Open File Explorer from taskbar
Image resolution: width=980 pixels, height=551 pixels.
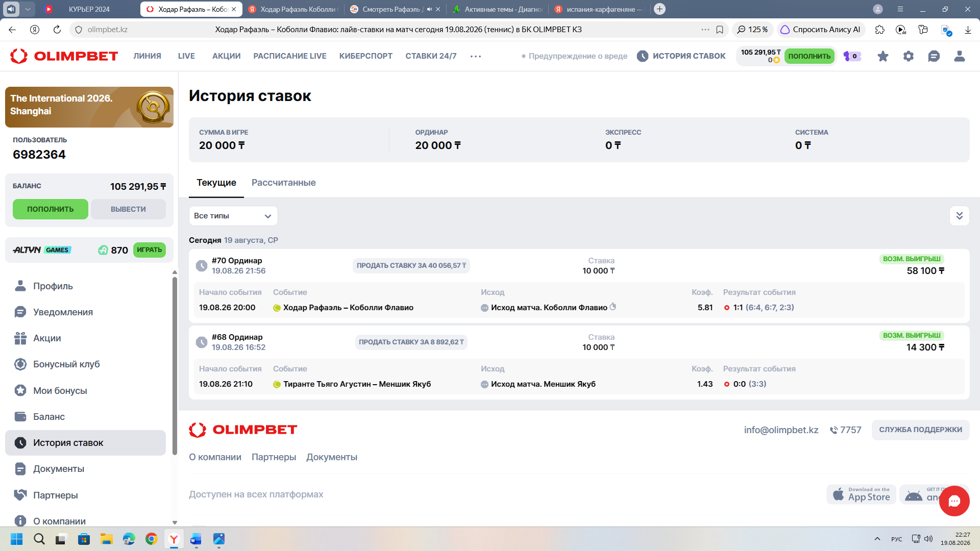[106, 539]
